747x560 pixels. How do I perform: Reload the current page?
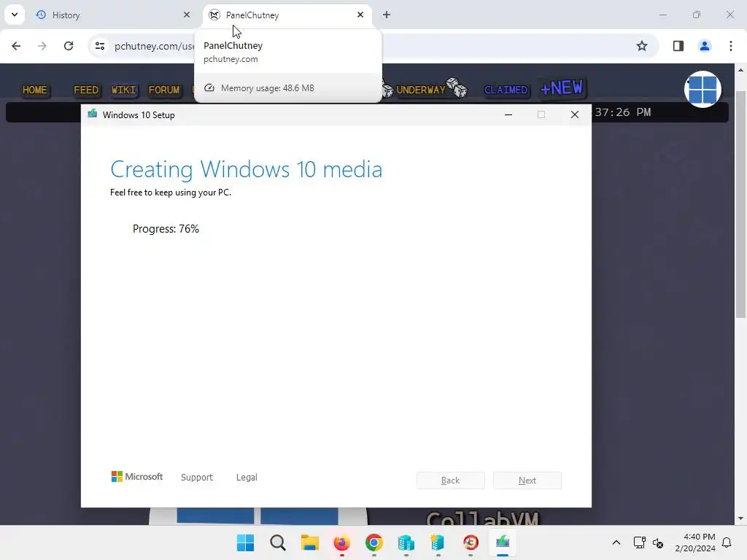coord(69,46)
